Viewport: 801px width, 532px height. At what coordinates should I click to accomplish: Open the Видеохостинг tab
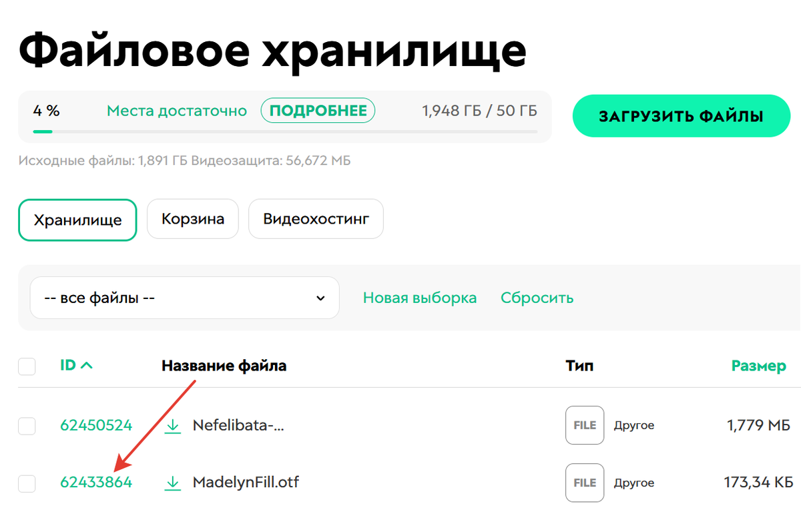[316, 219]
